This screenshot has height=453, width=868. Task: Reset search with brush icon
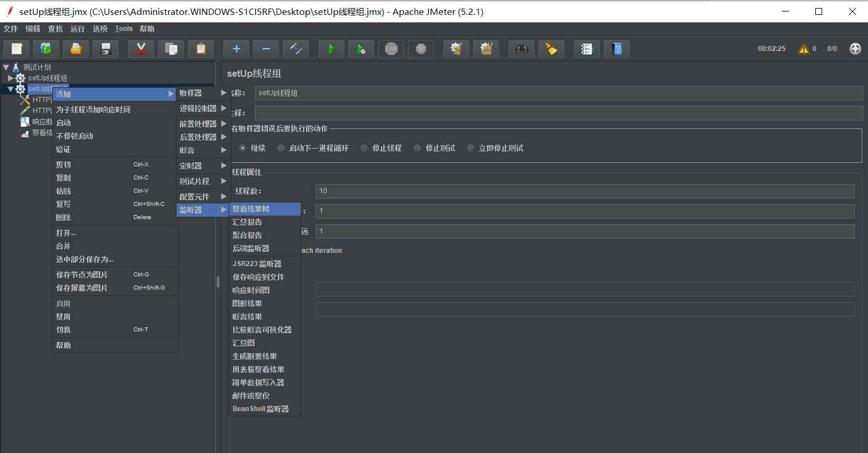tap(551, 49)
